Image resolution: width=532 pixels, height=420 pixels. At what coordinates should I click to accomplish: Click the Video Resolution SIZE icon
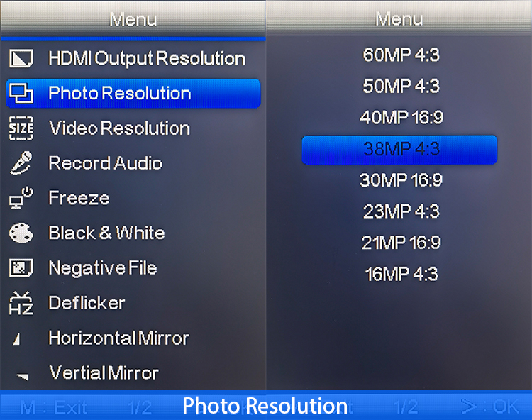[x=21, y=128]
